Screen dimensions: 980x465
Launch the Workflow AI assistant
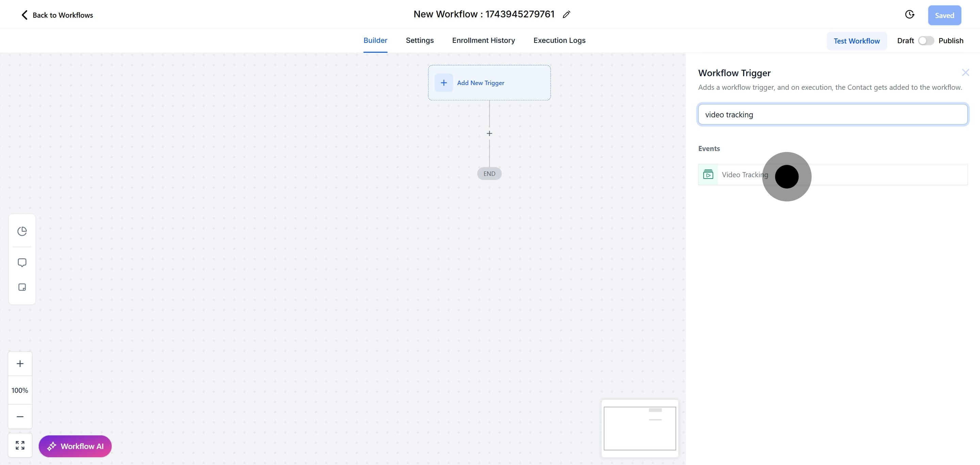(75, 446)
